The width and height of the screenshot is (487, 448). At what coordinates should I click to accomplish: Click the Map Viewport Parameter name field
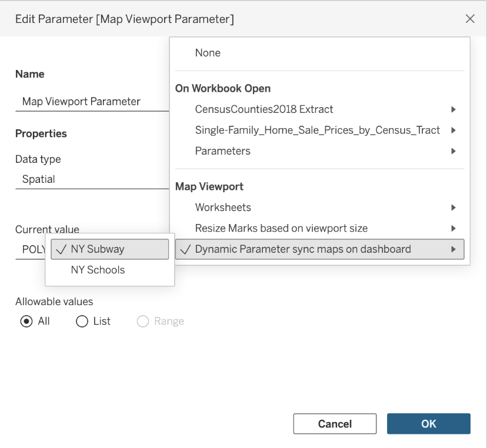(x=88, y=102)
